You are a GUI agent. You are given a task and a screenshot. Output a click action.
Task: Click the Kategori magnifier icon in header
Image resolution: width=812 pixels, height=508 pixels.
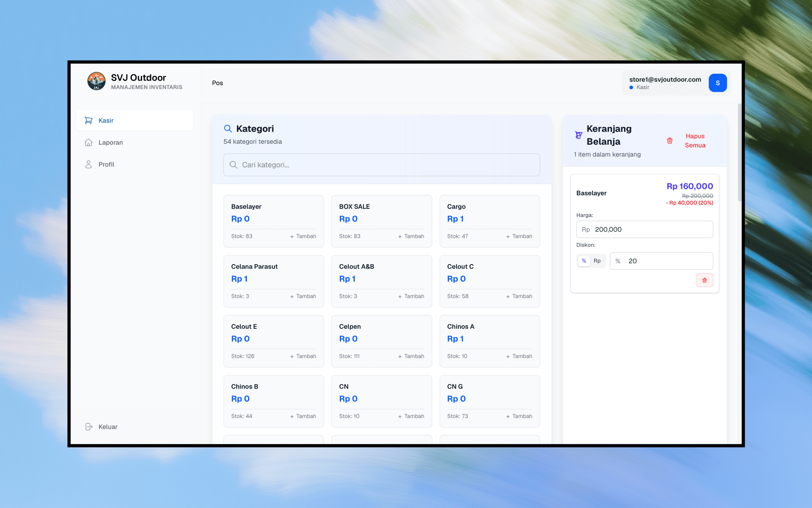(228, 129)
